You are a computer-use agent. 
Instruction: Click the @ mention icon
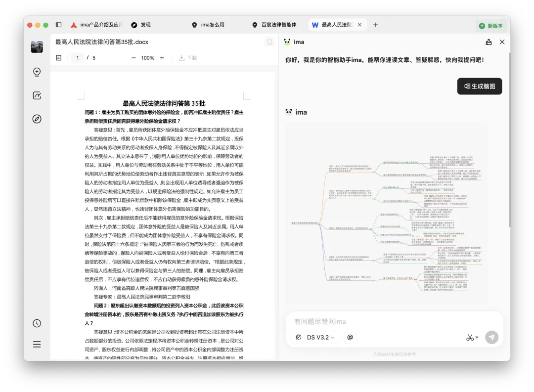(350, 337)
